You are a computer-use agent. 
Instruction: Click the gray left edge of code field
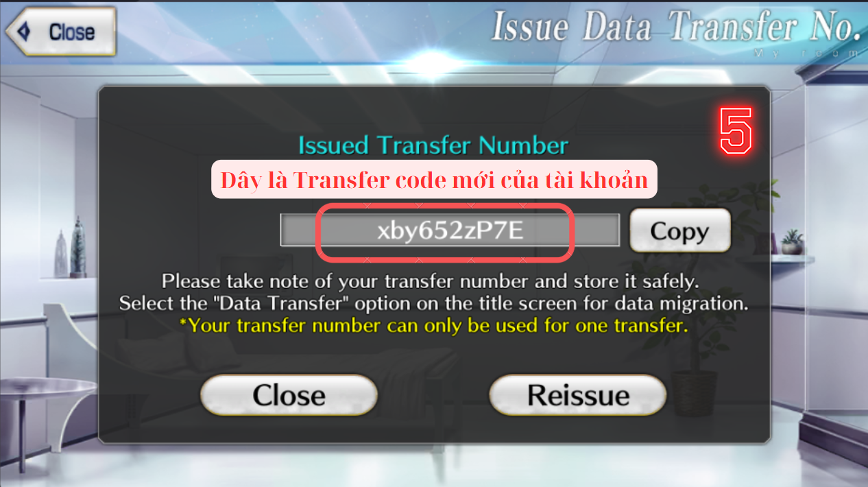pyautogui.click(x=299, y=230)
